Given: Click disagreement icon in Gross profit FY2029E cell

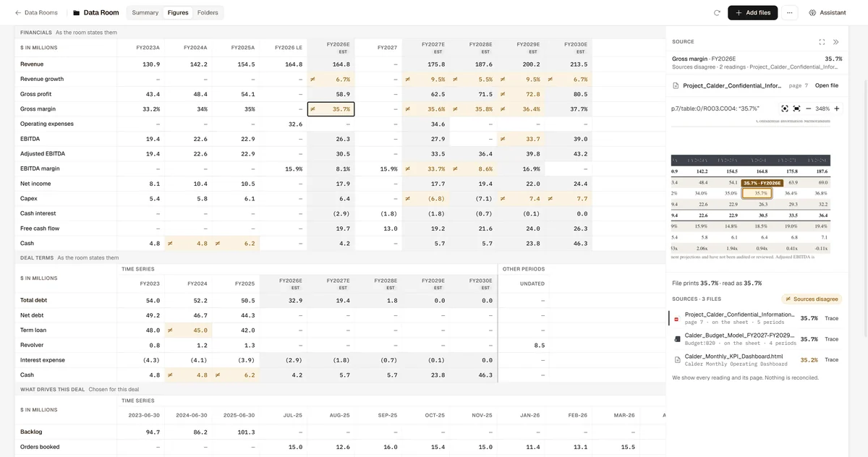Looking at the screenshot, I should (x=503, y=94).
